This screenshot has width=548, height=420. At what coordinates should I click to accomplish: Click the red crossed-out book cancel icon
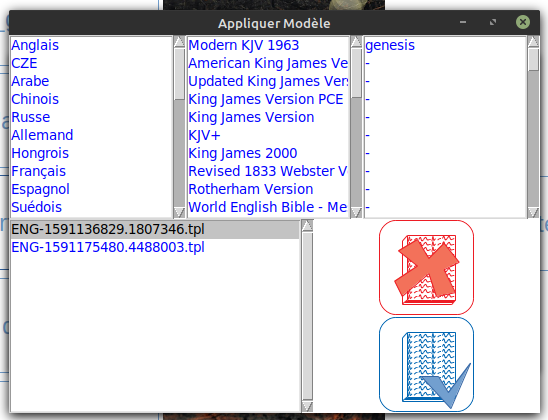[426, 267]
